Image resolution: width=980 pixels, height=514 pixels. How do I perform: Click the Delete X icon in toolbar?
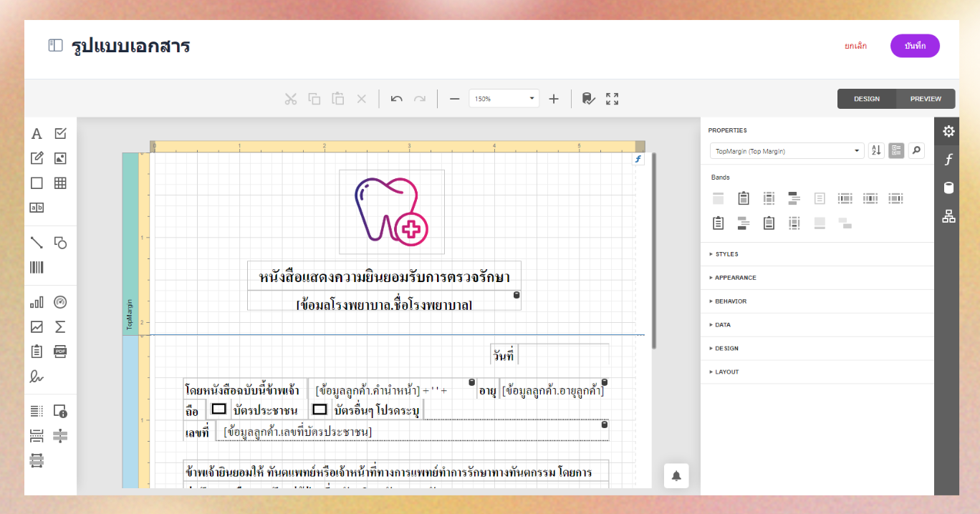(362, 99)
